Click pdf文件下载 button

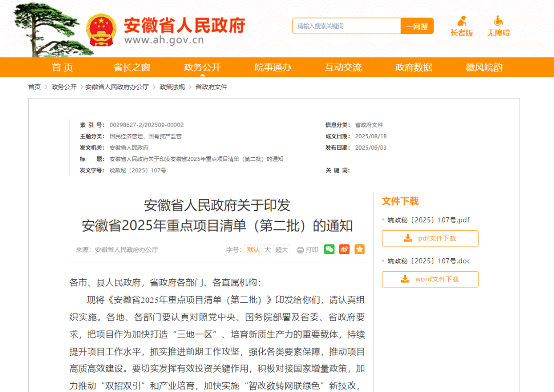[430, 238]
